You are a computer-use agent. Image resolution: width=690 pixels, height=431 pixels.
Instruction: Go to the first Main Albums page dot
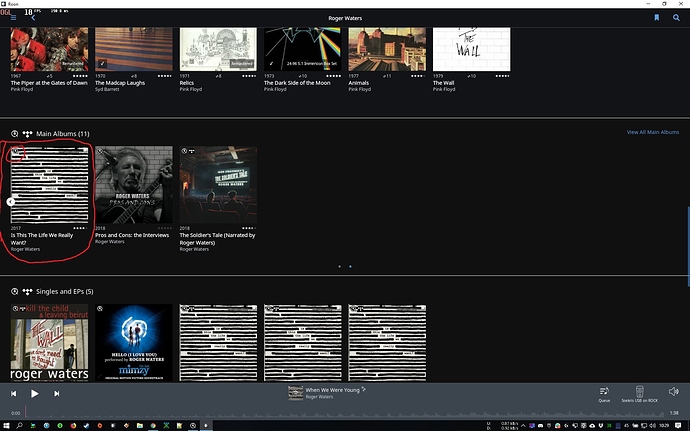tap(339, 266)
